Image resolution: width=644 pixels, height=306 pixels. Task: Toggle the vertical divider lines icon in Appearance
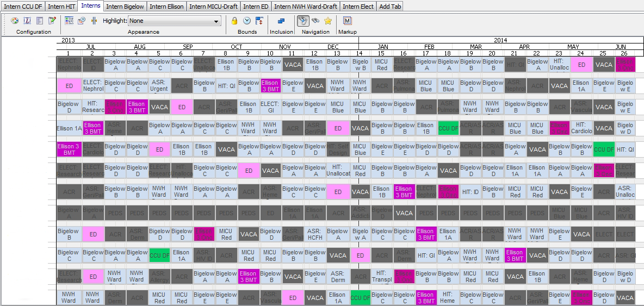pos(94,21)
